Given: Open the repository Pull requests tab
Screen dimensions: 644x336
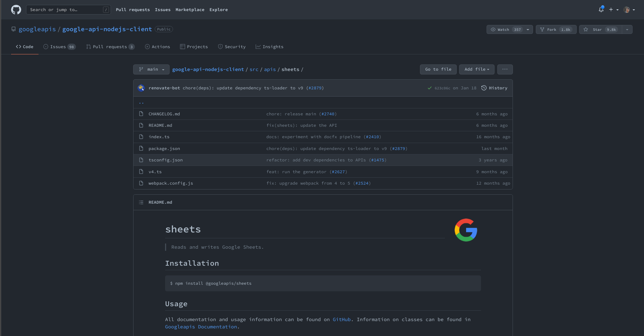Looking at the screenshot, I should (110, 47).
